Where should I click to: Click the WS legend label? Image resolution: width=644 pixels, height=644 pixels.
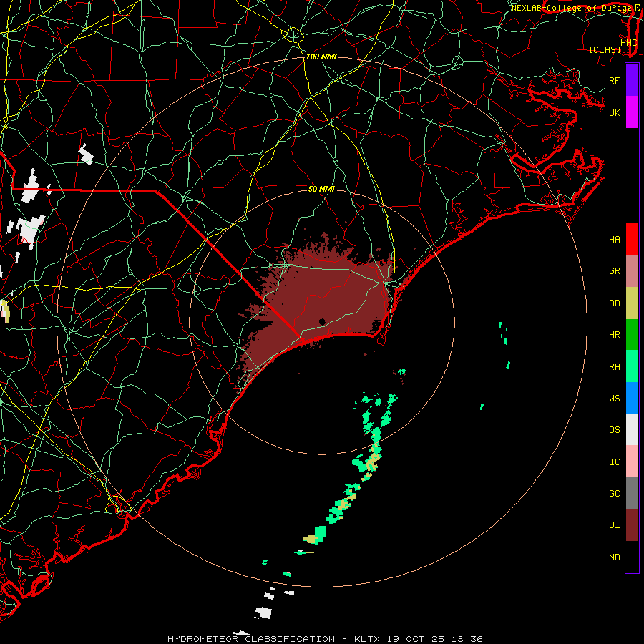pyautogui.click(x=614, y=399)
